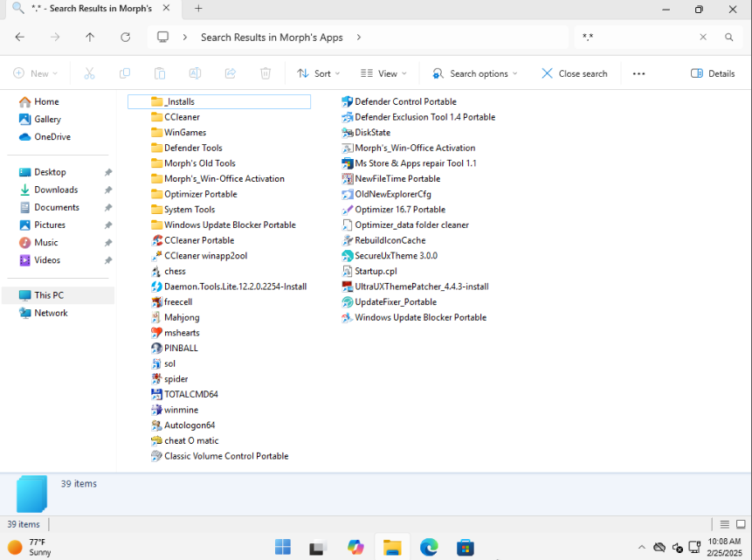752x560 pixels.
Task: Clear the search box with X
Action: point(703,37)
